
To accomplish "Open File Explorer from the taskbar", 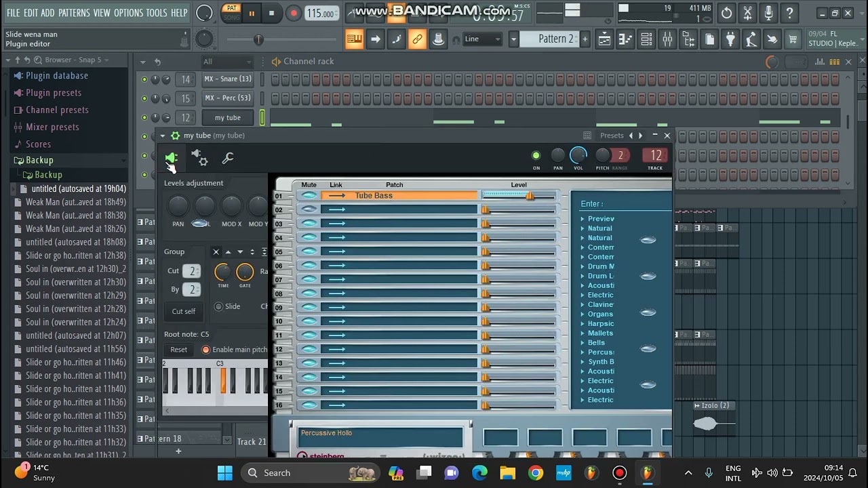I will click(507, 473).
